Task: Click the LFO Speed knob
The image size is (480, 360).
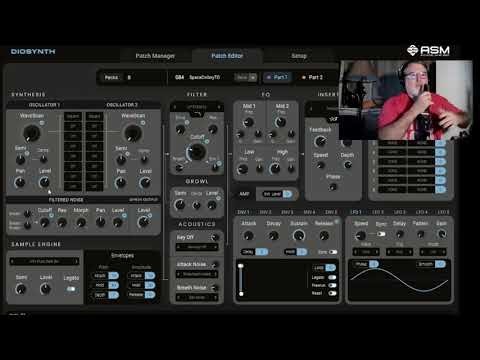Action: (x=360, y=236)
